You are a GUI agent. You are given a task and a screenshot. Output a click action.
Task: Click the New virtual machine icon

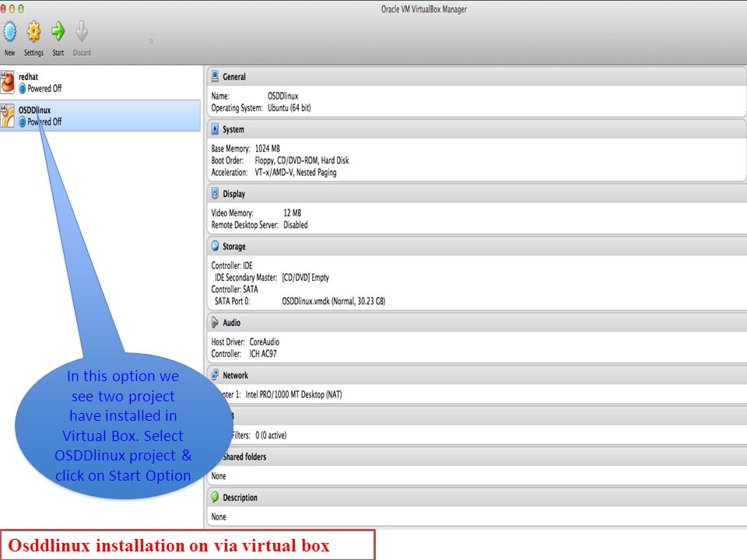click(x=10, y=32)
